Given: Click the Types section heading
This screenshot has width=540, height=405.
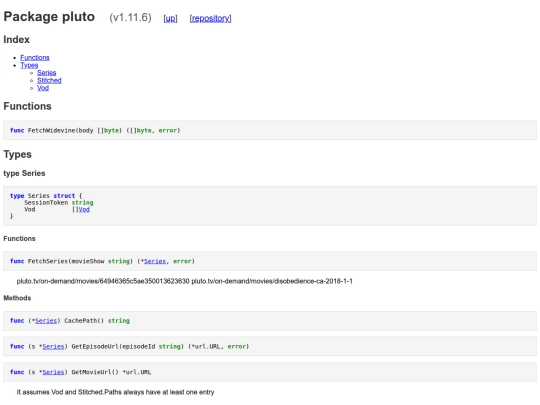Looking at the screenshot, I should click(x=17, y=154).
